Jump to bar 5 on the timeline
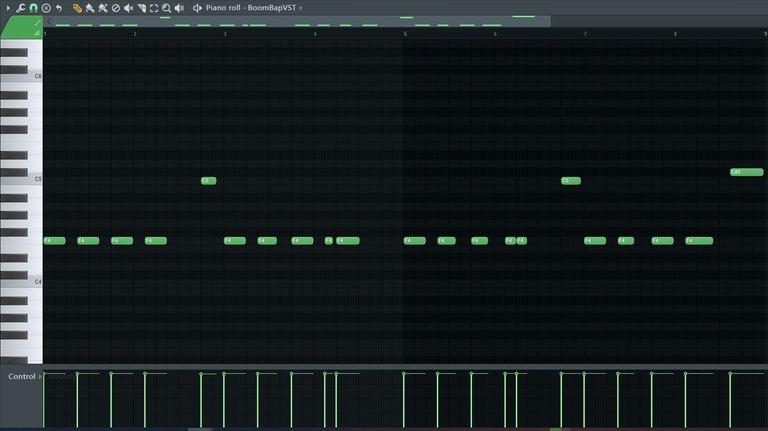768x431 pixels. 405,34
